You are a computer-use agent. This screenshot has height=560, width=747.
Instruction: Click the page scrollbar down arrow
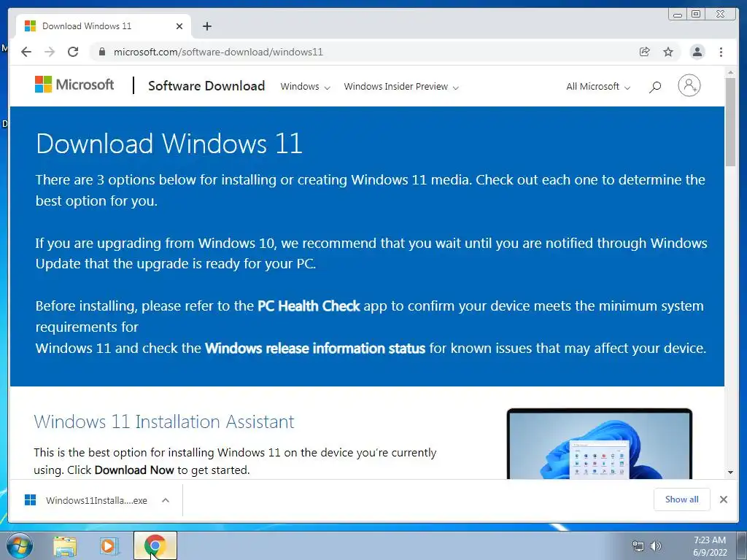[731, 472]
